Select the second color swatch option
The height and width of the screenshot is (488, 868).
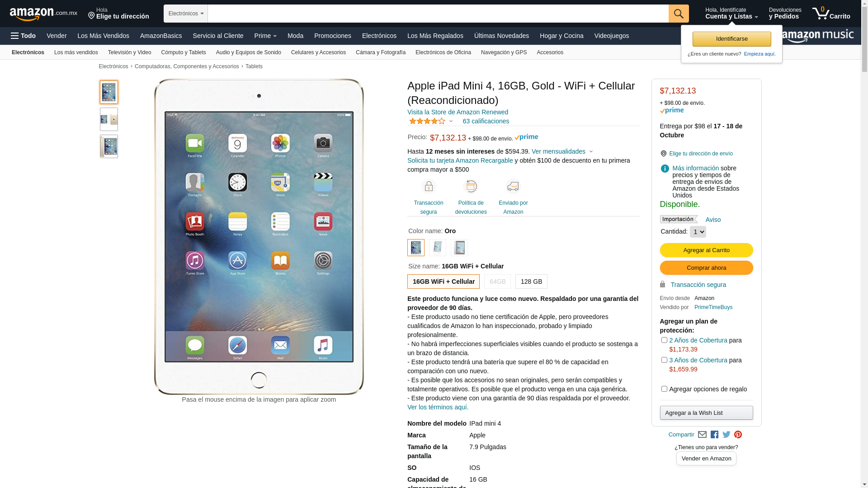click(x=438, y=248)
